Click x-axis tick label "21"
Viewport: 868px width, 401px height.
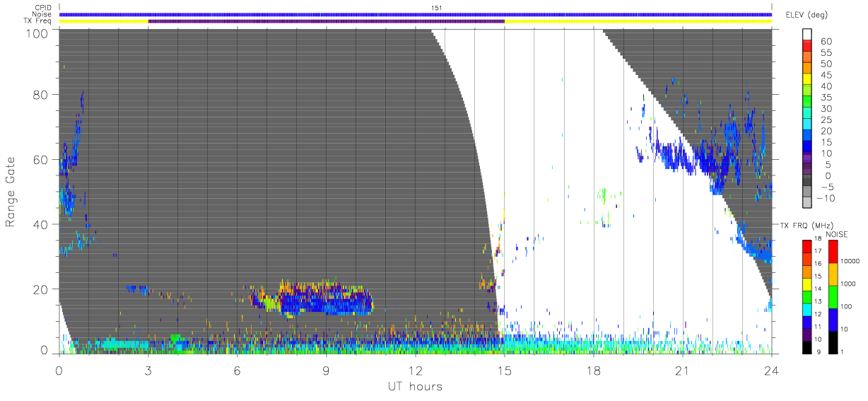click(682, 370)
